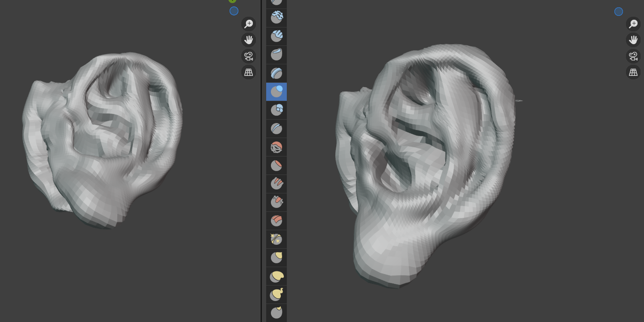Viewport: 644px width, 322px height.
Task: Select the Blob sculpt brush
Action: click(276, 110)
